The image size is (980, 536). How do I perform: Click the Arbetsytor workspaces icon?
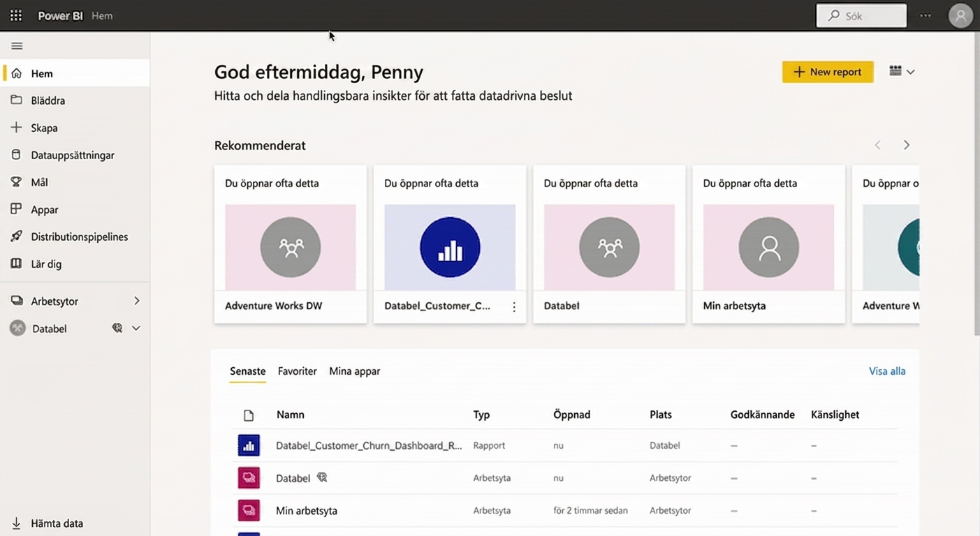[x=17, y=301]
